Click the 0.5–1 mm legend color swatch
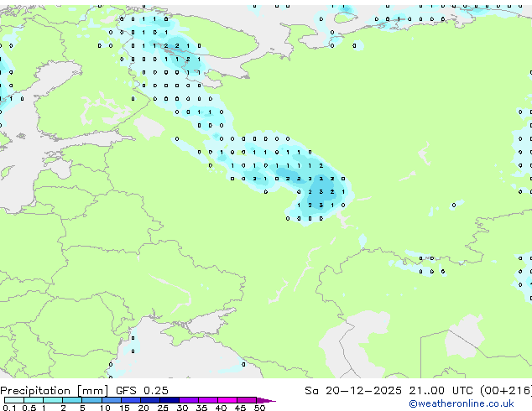Screen dimensions: 532x411 (x=34, y=400)
